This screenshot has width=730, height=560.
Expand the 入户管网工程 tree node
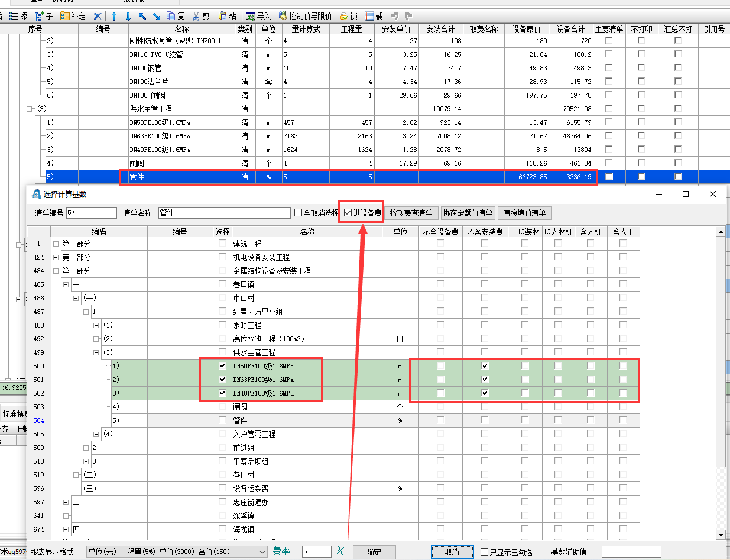(96, 434)
